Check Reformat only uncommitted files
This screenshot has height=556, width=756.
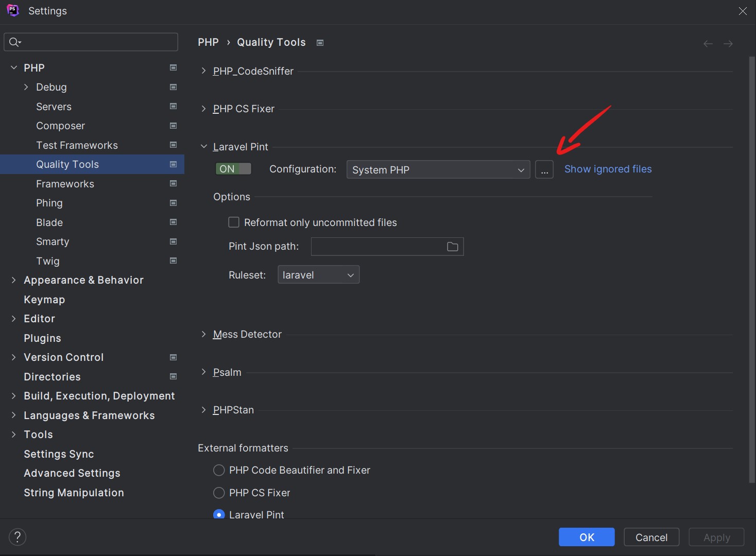click(x=234, y=222)
